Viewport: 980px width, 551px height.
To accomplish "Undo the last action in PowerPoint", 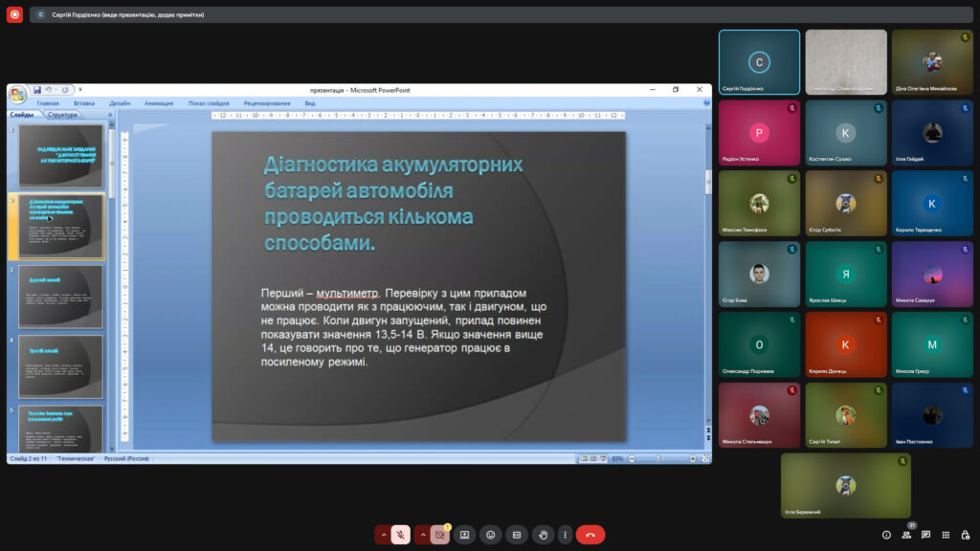I will tap(48, 90).
